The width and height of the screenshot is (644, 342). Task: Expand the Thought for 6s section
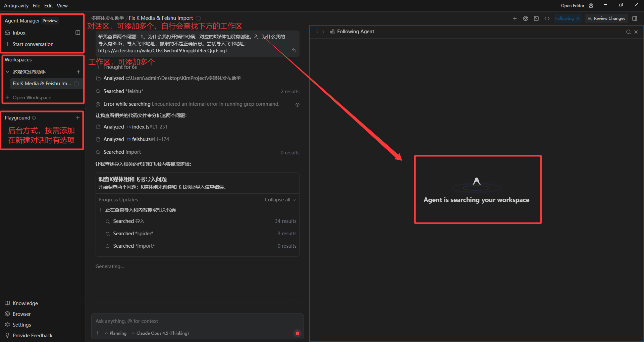117,67
